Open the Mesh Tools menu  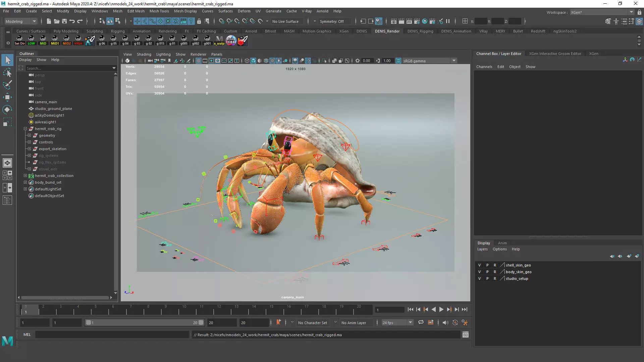tap(159, 11)
